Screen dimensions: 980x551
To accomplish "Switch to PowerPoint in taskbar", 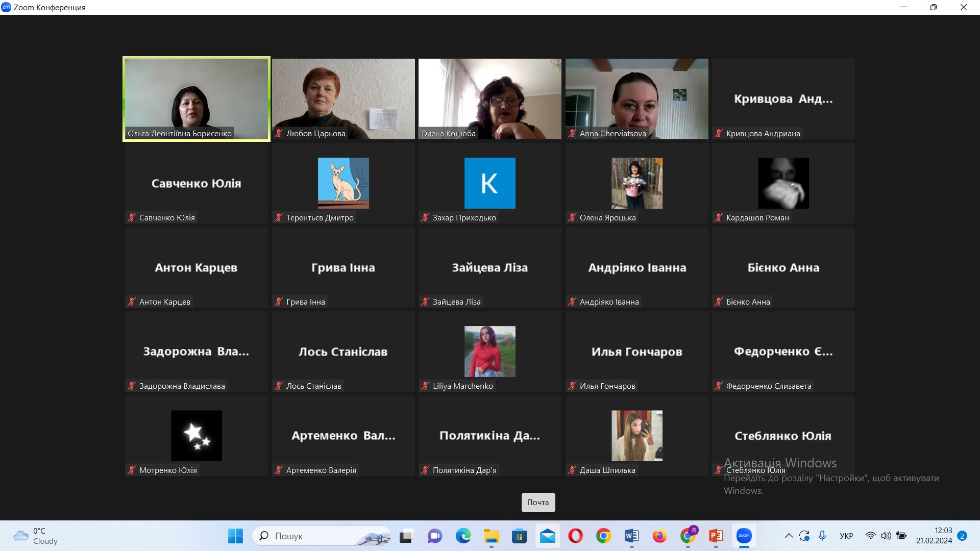I will [716, 536].
